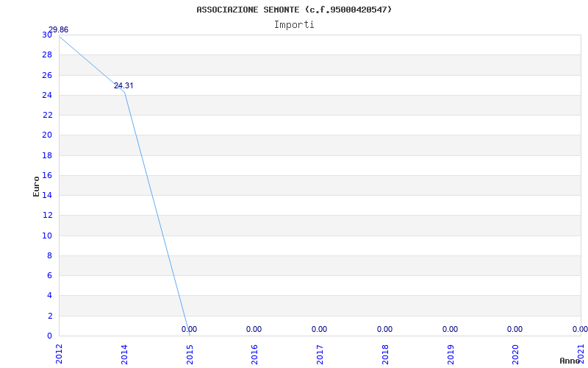This screenshot has width=588, height=368.
Task: Click the Euro y-axis title
Action: click(x=36, y=186)
